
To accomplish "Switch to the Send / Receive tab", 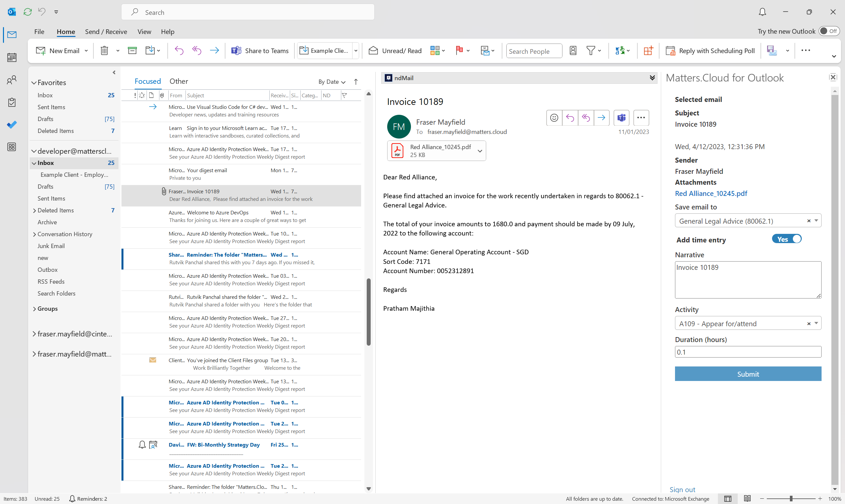I will [x=106, y=32].
